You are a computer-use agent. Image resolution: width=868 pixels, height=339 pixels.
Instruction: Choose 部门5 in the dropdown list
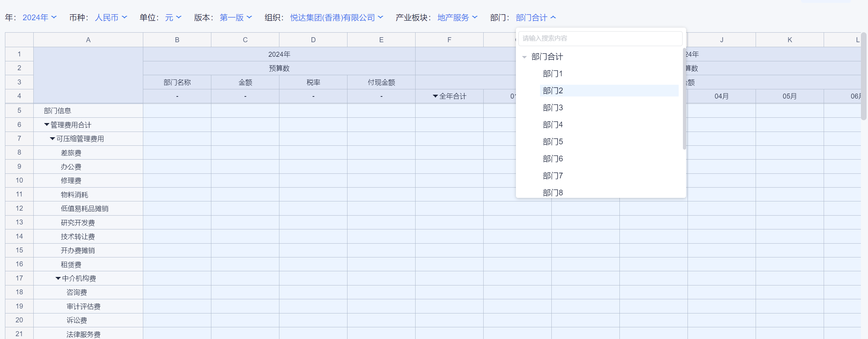[552, 142]
